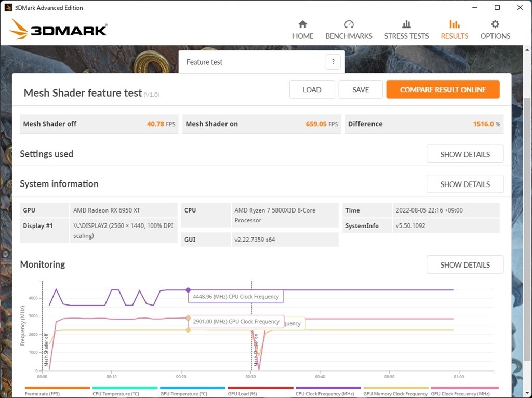Click AMD Ryzen 7 5800X3D processor cell
Image resolution: width=532 pixels, height=398 pixels.
tap(285, 215)
